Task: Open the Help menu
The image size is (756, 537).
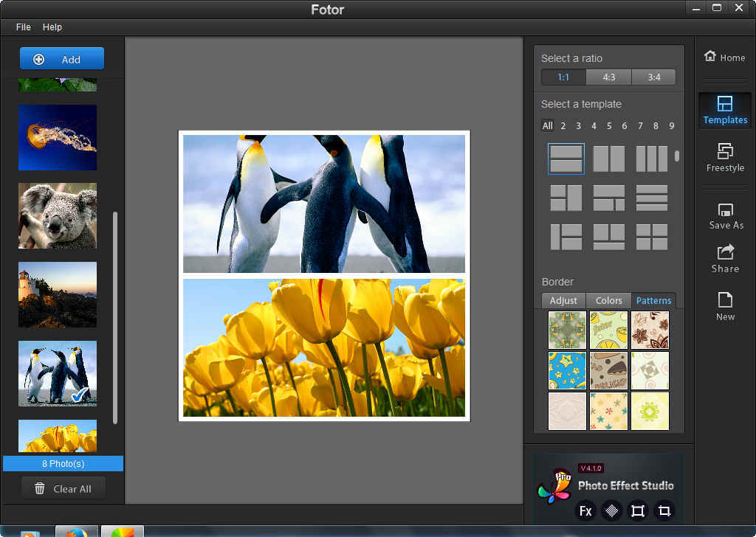Action: pos(52,27)
